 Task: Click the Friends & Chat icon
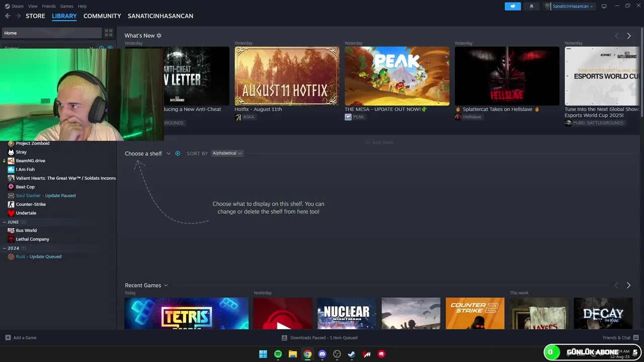coord(636,337)
